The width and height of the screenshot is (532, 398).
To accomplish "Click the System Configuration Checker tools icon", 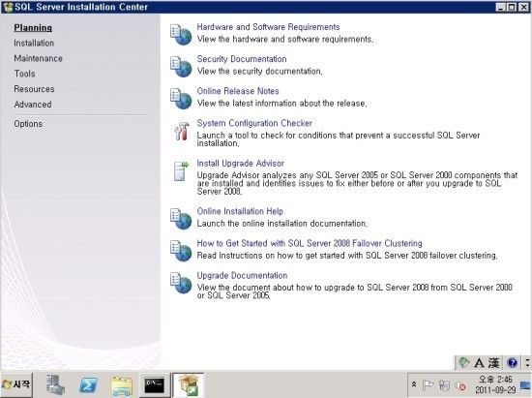I will click(x=181, y=131).
